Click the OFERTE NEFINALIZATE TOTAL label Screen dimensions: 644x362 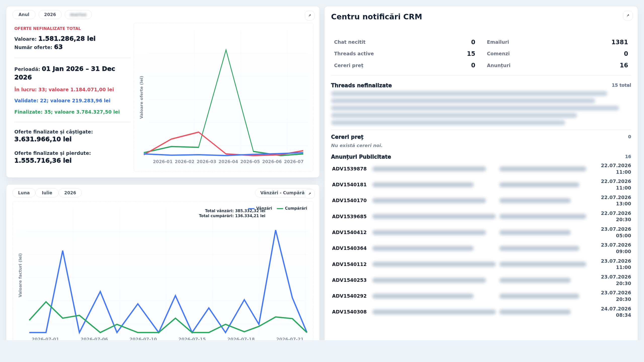tap(48, 29)
